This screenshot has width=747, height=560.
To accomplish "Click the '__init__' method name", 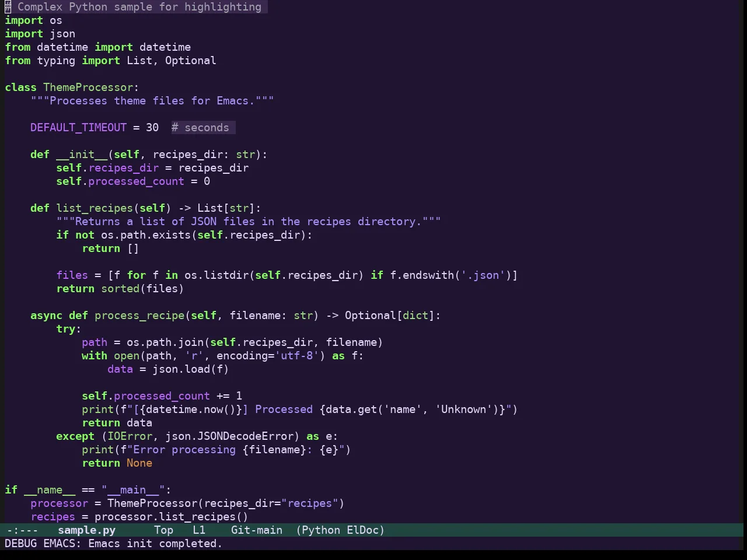I will (x=82, y=155).
